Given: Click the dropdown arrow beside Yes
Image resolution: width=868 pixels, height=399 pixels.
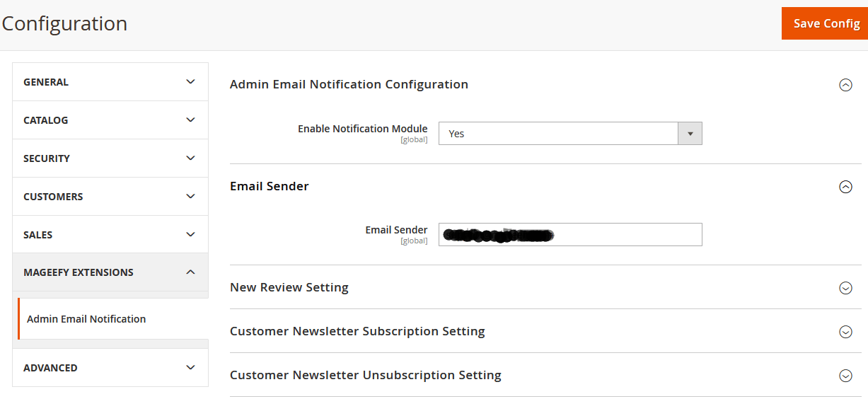Looking at the screenshot, I should click(690, 134).
